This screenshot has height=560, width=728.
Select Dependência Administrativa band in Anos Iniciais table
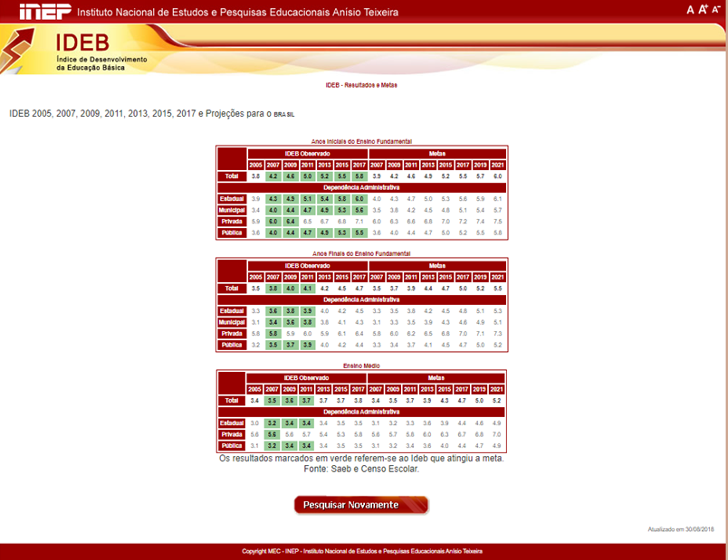(361, 187)
